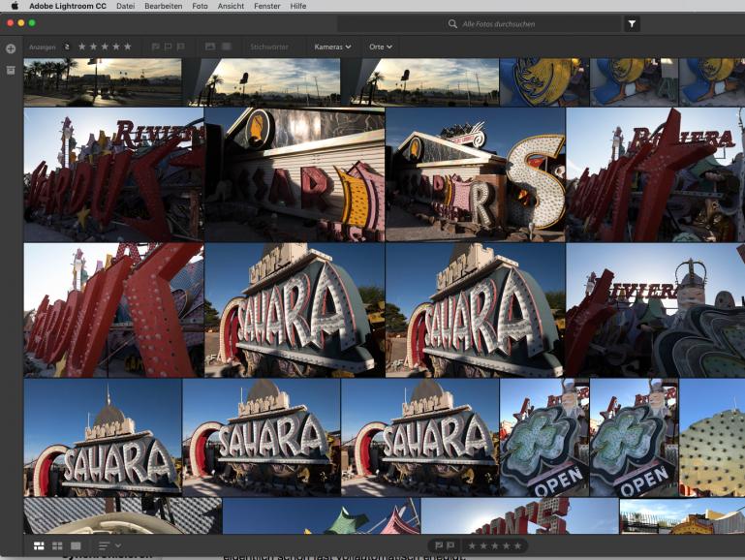Click the Alle Fotos durchsuchen search field
Screen dimensions: 745x560
(x=479, y=24)
